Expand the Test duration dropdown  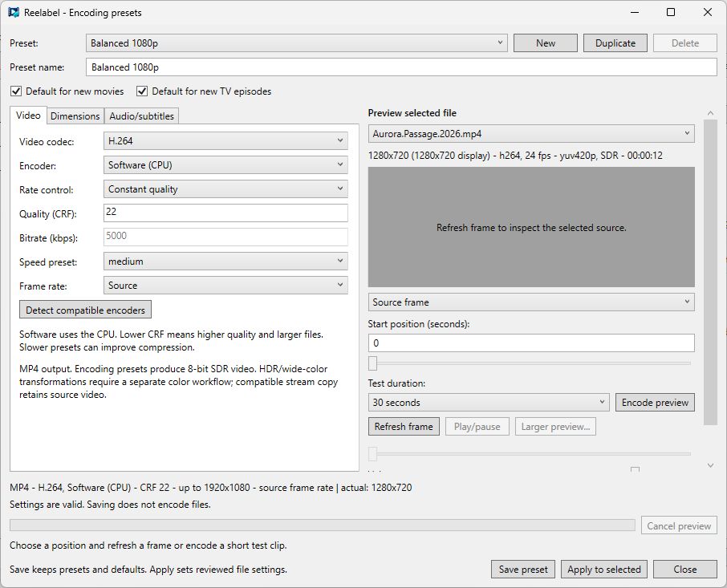(x=489, y=402)
